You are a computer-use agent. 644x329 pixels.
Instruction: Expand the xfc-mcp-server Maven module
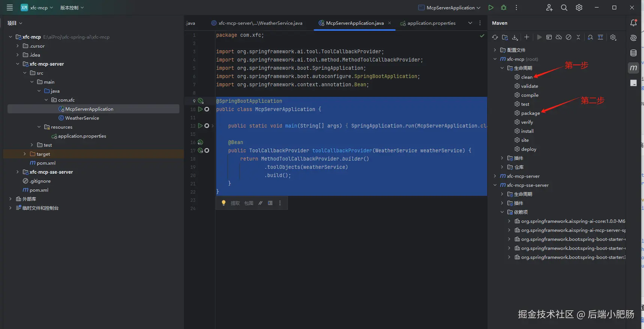(495, 176)
